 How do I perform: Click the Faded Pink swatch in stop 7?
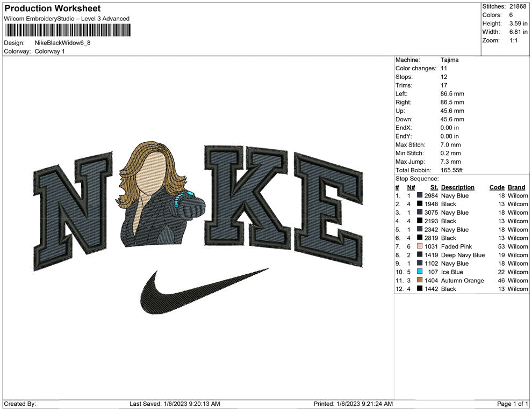click(x=420, y=246)
